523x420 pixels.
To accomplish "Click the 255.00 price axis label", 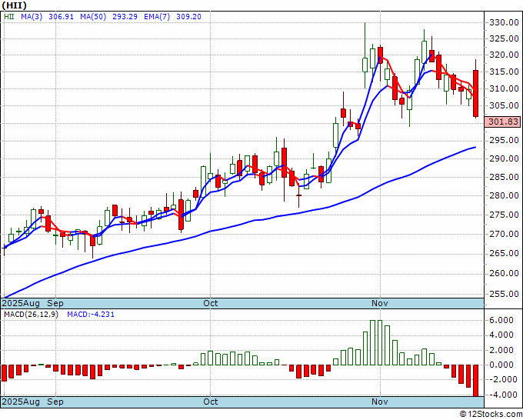I will coord(504,295).
